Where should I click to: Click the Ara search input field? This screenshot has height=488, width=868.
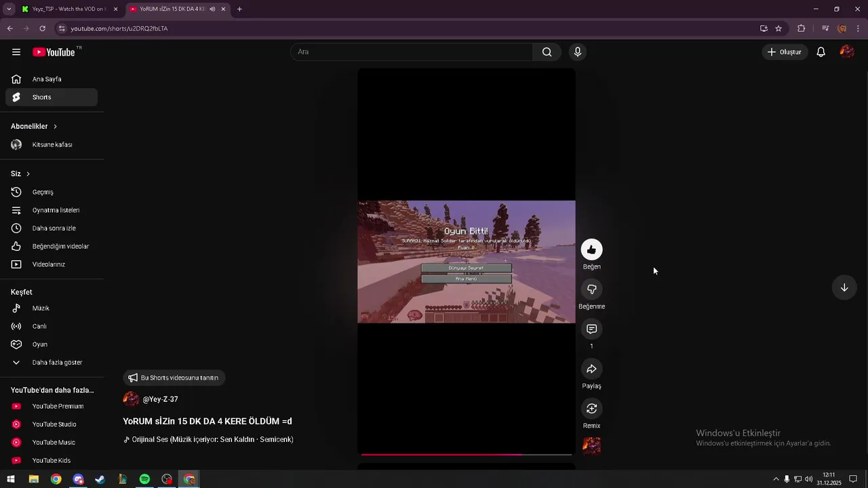pyautogui.click(x=412, y=52)
